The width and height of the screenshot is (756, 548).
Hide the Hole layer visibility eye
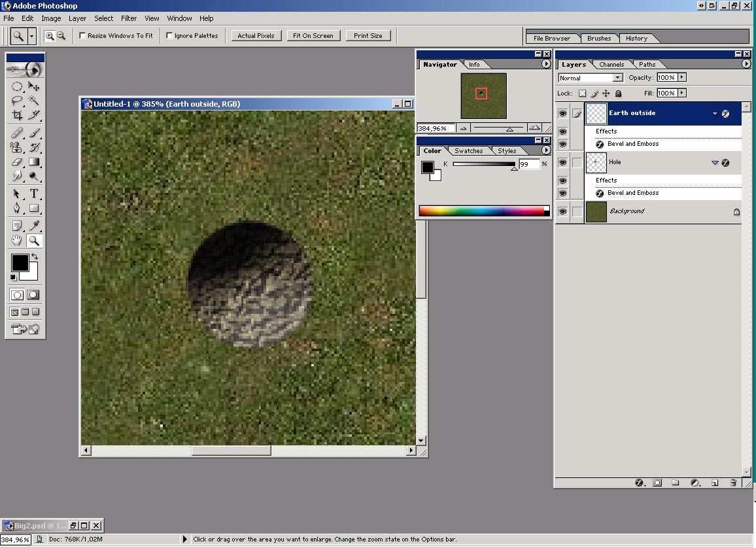click(562, 162)
